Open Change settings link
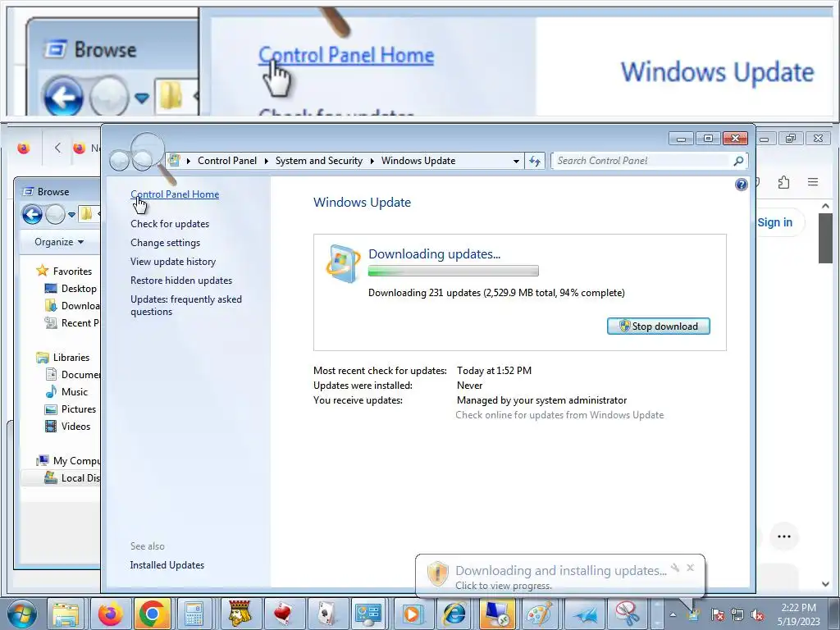This screenshot has width=840, height=630. (x=165, y=243)
